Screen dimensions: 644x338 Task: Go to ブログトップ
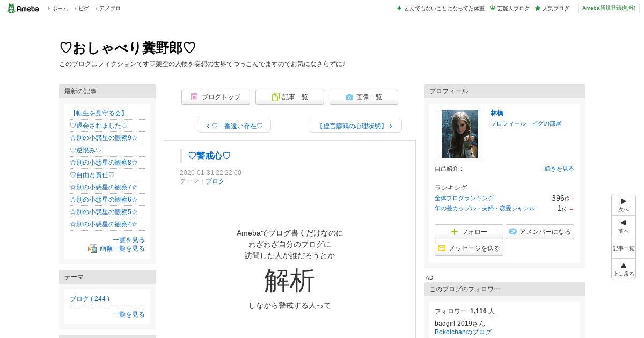coord(216,97)
